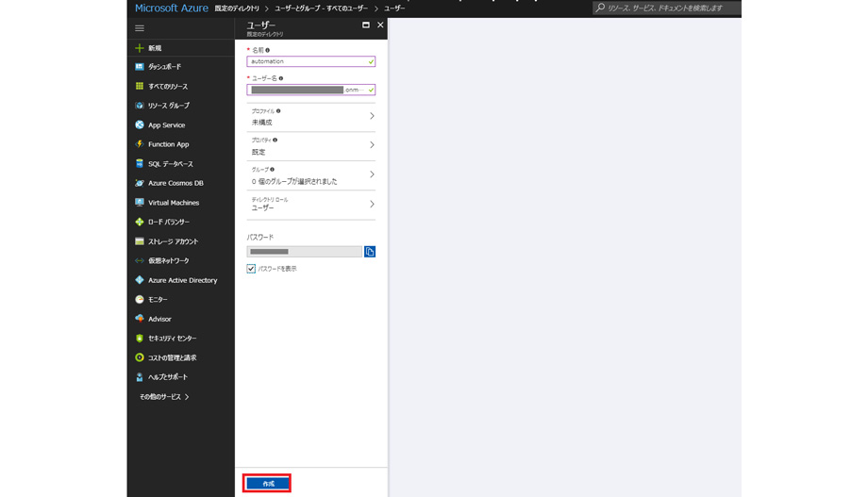Click the info icon next to ユーザー名
This screenshot has width=868, height=497.
coord(281,78)
